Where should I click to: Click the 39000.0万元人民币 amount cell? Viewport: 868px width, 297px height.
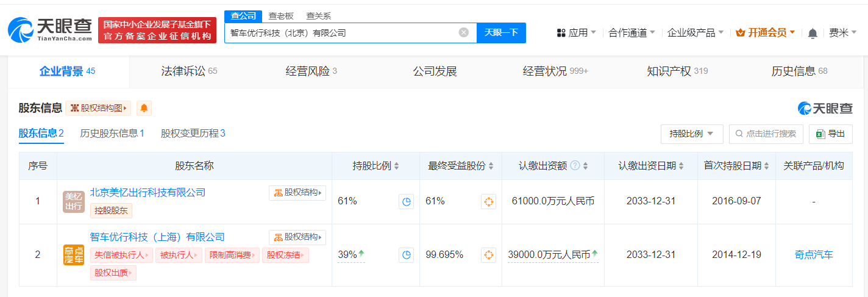tap(553, 255)
